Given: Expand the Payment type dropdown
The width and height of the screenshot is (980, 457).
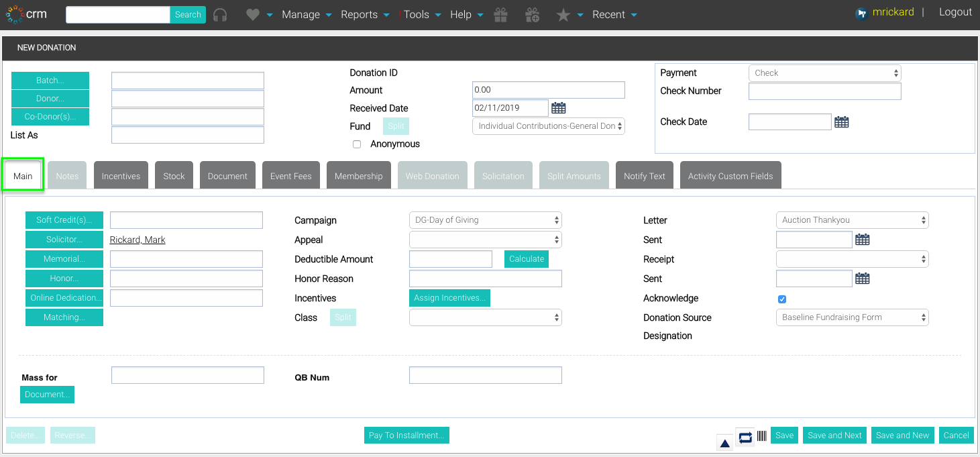Looking at the screenshot, I should pos(824,73).
